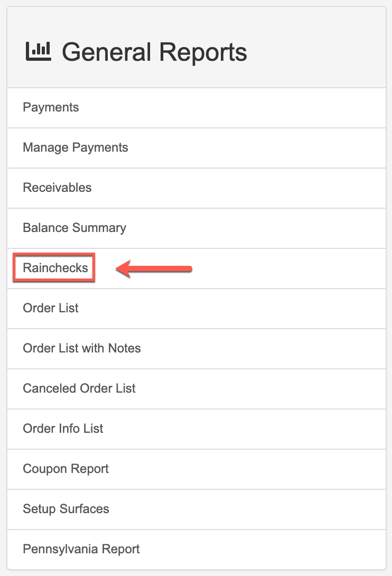Click the General Reports heading text
Viewport: 392px width, 576px height.
[154, 52]
